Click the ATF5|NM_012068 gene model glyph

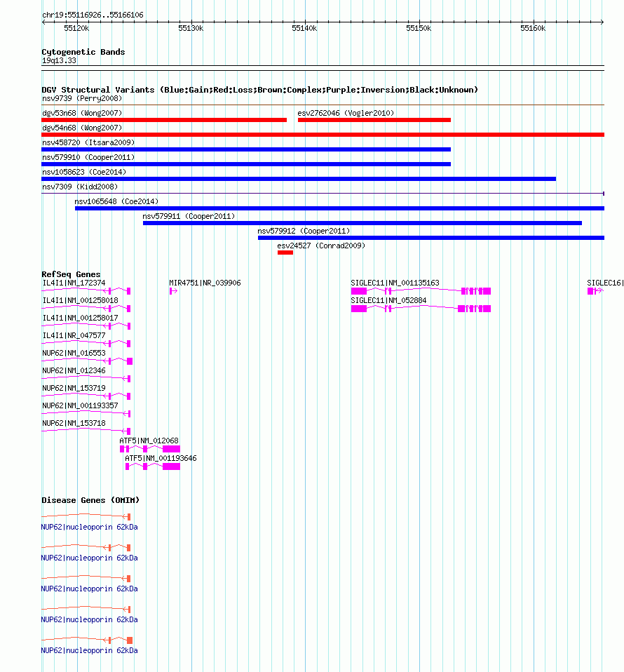point(150,449)
